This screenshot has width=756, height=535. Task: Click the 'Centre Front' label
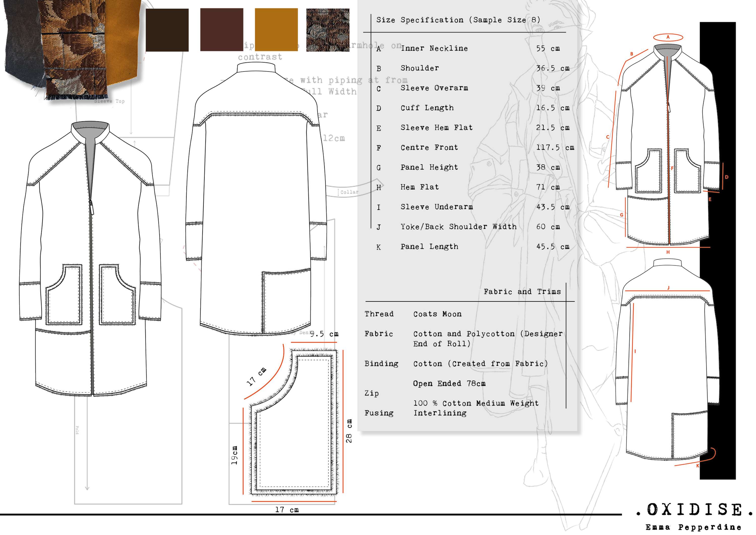[x=429, y=147]
